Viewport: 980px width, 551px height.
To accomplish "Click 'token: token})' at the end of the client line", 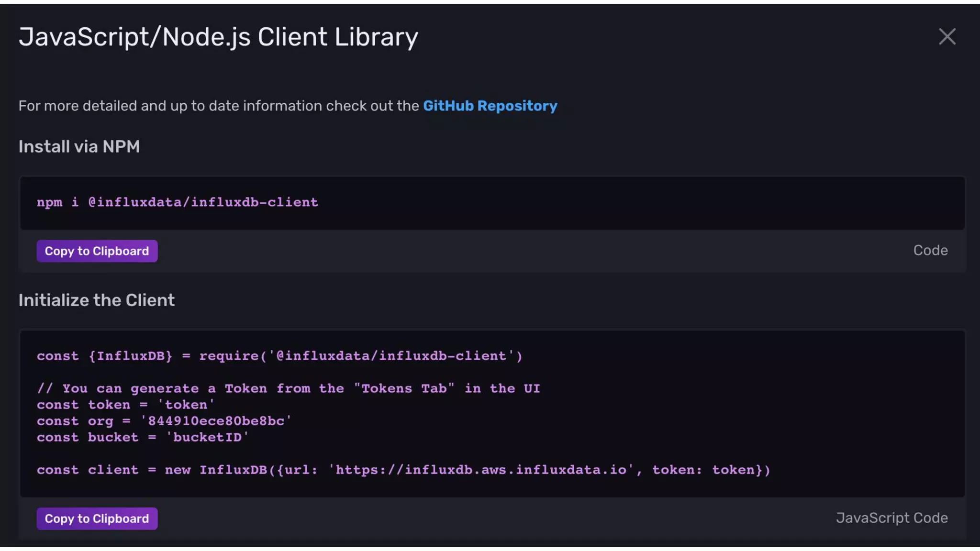I will 711,470.
